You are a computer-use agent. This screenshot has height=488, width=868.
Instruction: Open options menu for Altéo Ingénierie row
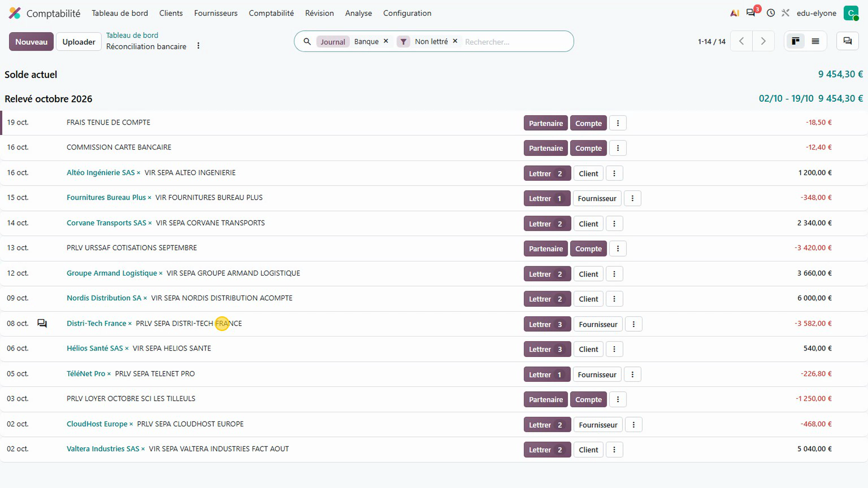point(614,174)
